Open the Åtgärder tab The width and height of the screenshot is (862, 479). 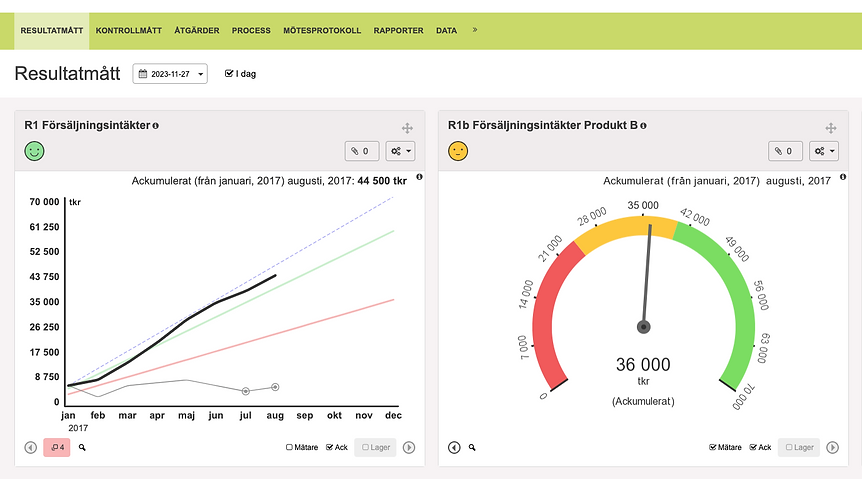pyautogui.click(x=197, y=31)
